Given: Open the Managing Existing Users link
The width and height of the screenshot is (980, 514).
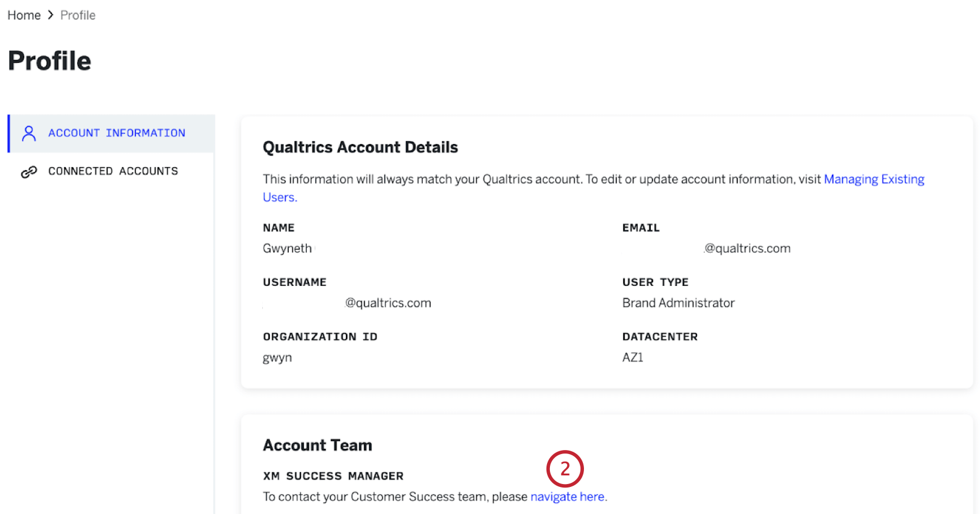Looking at the screenshot, I should [x=874, y=179].
